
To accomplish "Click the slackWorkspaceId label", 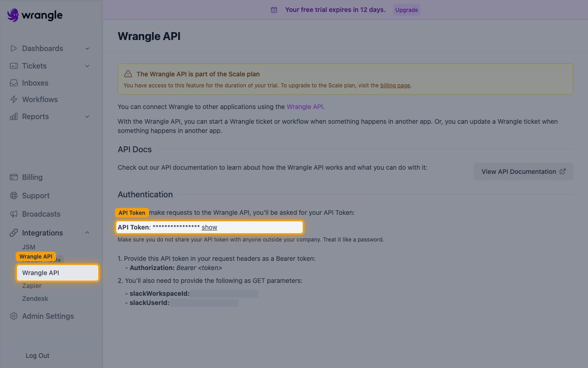I will (159, 293).
